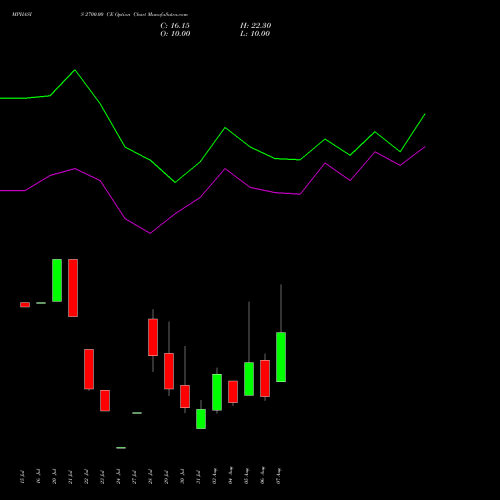
Task: Select the last green candle for 07 Aug
Action: tap(281, 357)
